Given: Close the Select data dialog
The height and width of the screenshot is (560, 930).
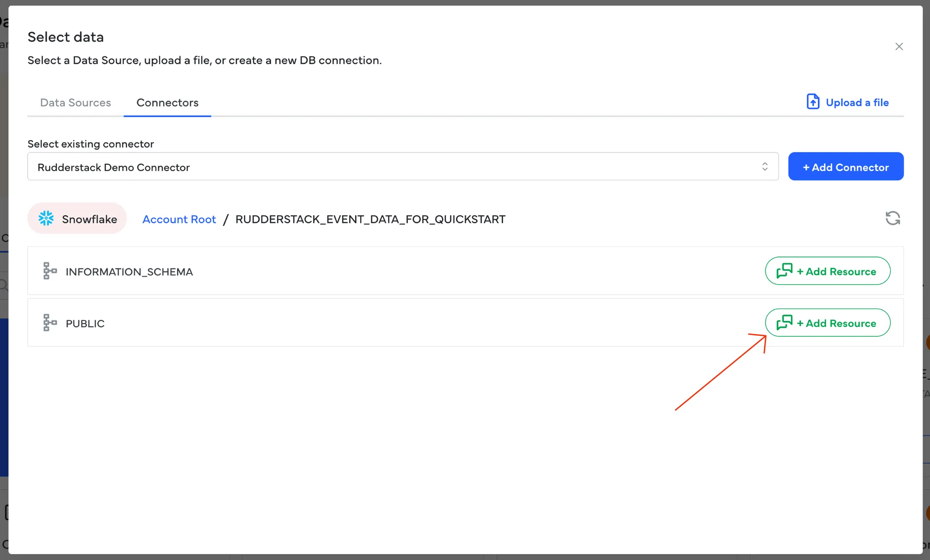Looking at the screenshot, I should tap(899, 47).
